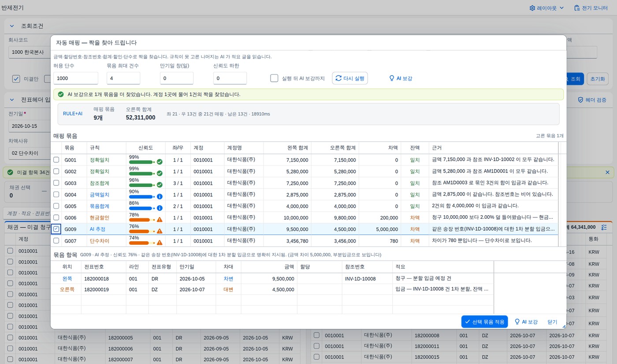Enable 실행 뒤 AI 보강까지 checkbox
The image size is (617, 364).
(274, 78)
